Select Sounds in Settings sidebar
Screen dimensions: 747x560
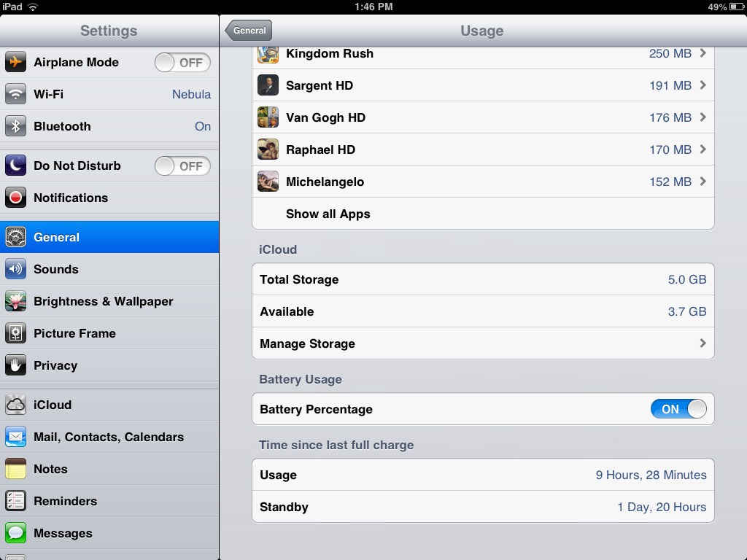[x=109, y=269]
